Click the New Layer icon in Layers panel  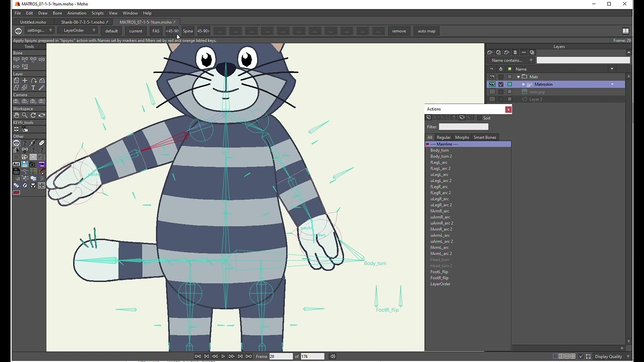pyautogui.click(x=490, y=52)
